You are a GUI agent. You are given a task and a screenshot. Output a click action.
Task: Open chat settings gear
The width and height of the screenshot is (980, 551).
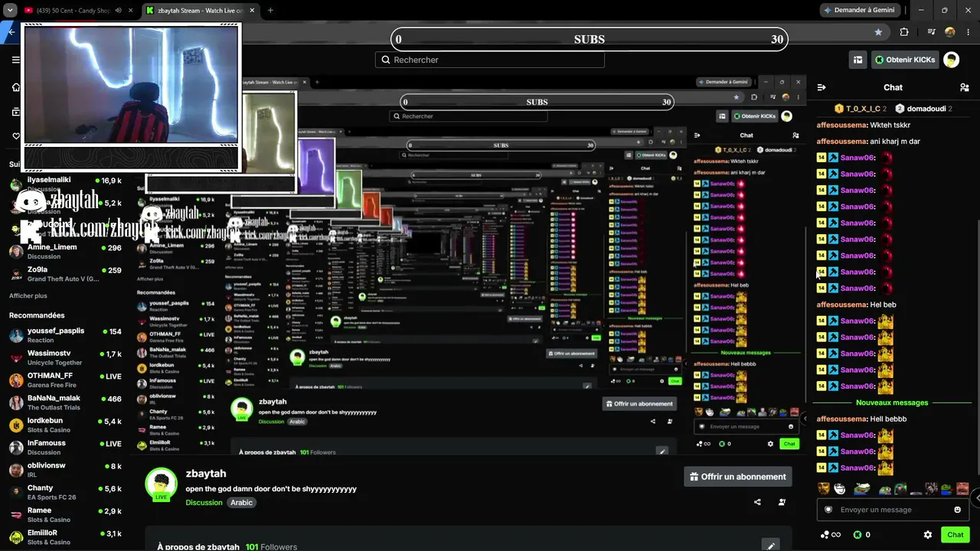[x=928, y=535]
